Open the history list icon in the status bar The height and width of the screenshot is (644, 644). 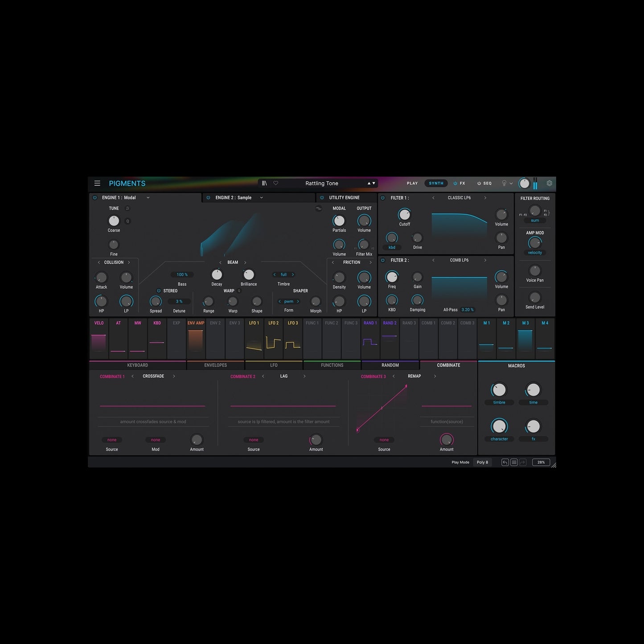pos(514,462)
